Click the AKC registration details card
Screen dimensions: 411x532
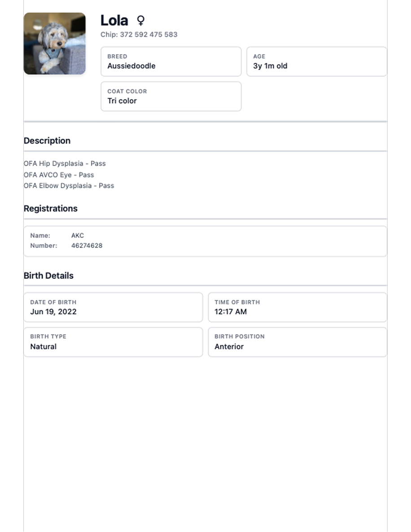[x=205, y=241]
